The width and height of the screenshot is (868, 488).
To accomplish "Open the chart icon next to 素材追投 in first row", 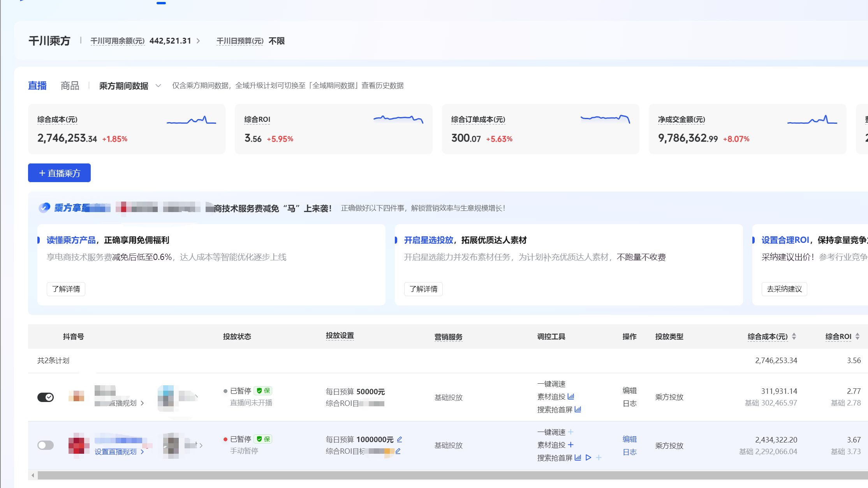I will (x=571, y=397).
